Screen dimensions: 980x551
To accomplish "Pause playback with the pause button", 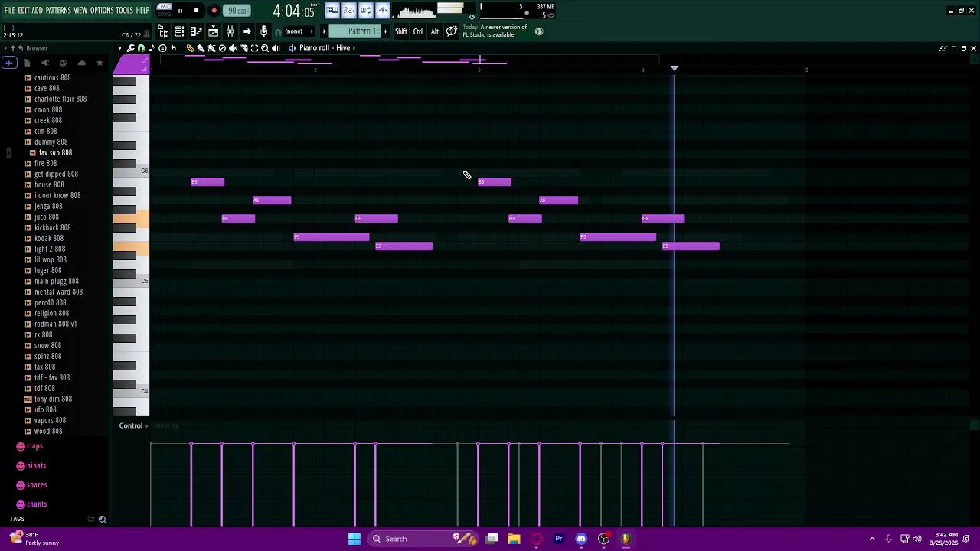I will point(180,11).
